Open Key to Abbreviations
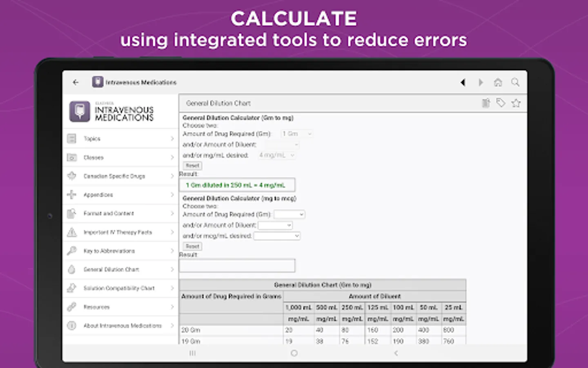 [x=120, y=251]
